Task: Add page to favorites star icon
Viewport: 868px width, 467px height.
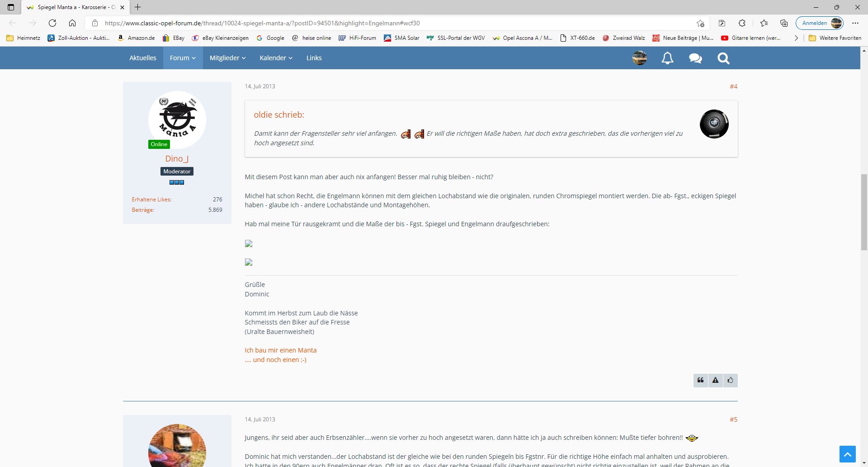Action: pyautogui.click(x=700, y=23)
